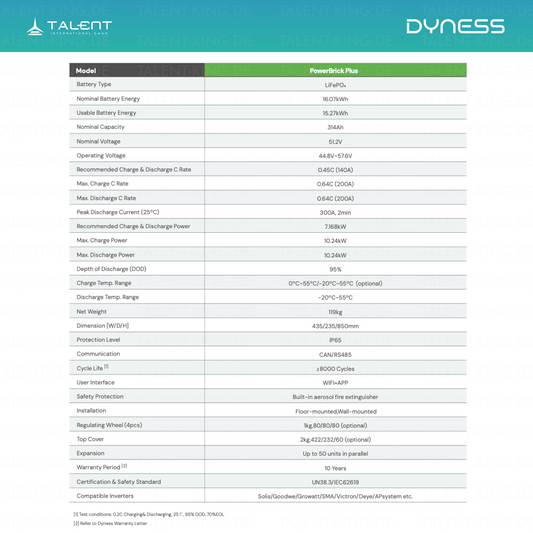Select the ≥8000 Cycles value

(335, 369)
